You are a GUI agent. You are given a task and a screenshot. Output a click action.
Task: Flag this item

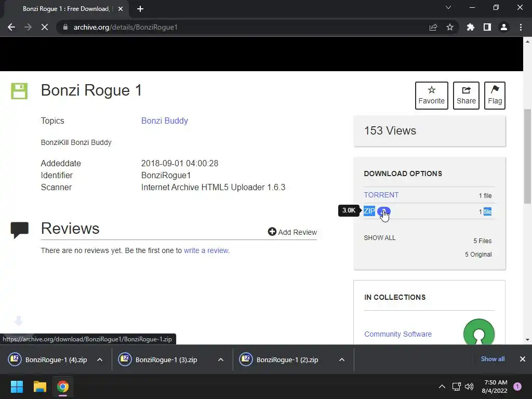(495, 96)
